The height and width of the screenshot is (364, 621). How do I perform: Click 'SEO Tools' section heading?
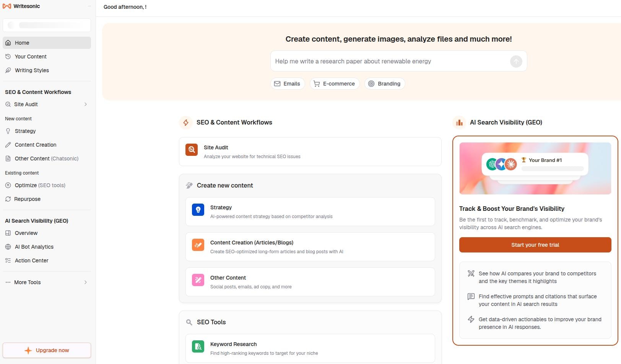tap(211, 322)
